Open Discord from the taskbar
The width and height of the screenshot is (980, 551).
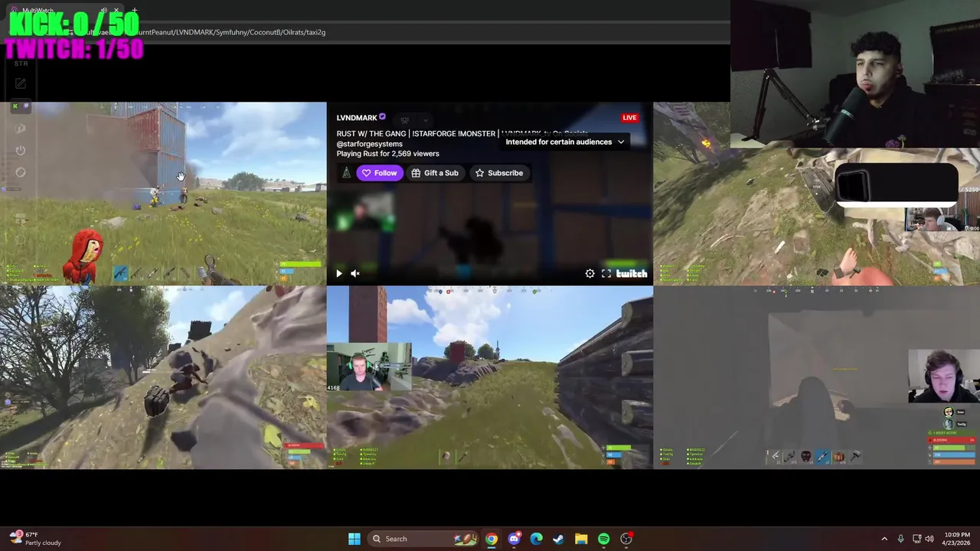pos(514,539)
